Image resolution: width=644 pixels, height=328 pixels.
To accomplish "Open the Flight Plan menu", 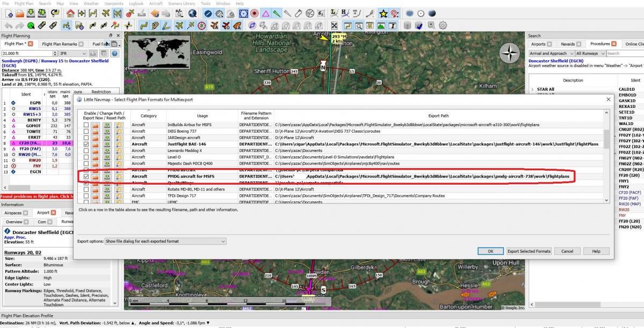I will [24, 3].
